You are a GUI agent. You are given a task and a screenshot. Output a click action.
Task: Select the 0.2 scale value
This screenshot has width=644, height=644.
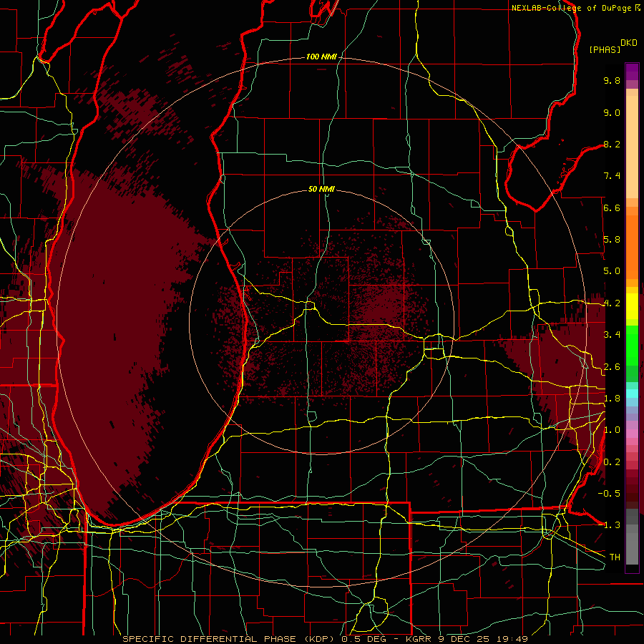612,462
